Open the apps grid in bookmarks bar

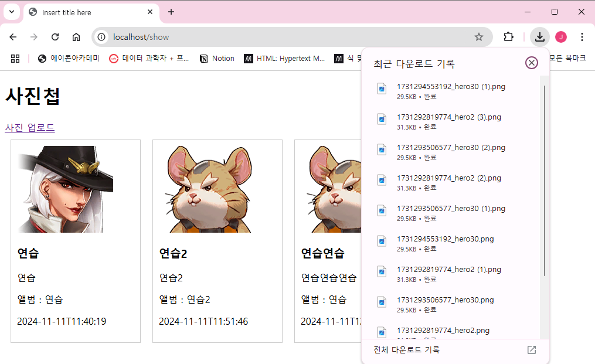(x=15, y=59)
